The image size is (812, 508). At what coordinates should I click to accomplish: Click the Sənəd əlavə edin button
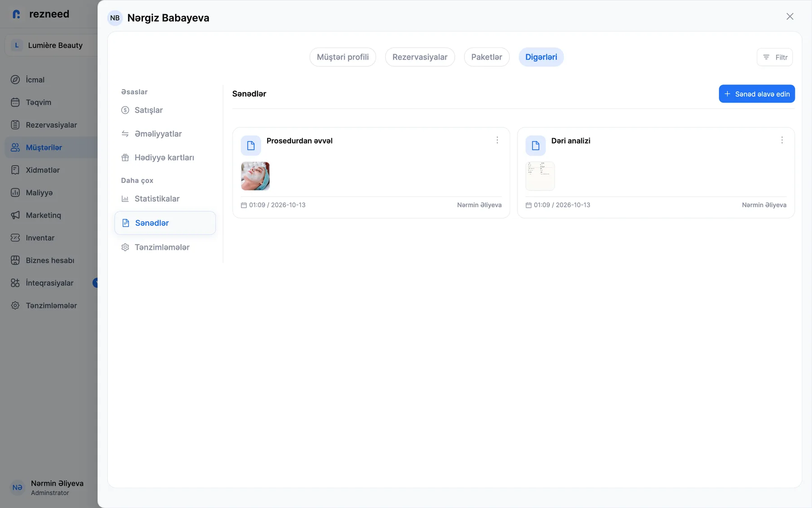point(757,94)
